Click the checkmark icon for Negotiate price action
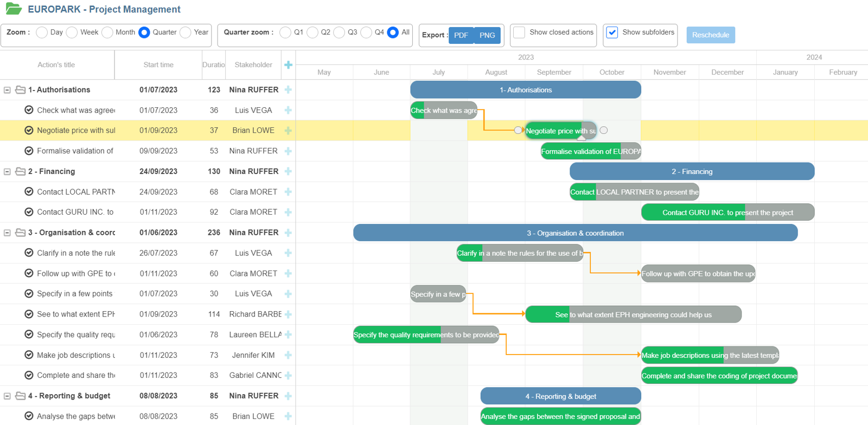The height and width of the screenshot is (425, 868). point(29,130)
